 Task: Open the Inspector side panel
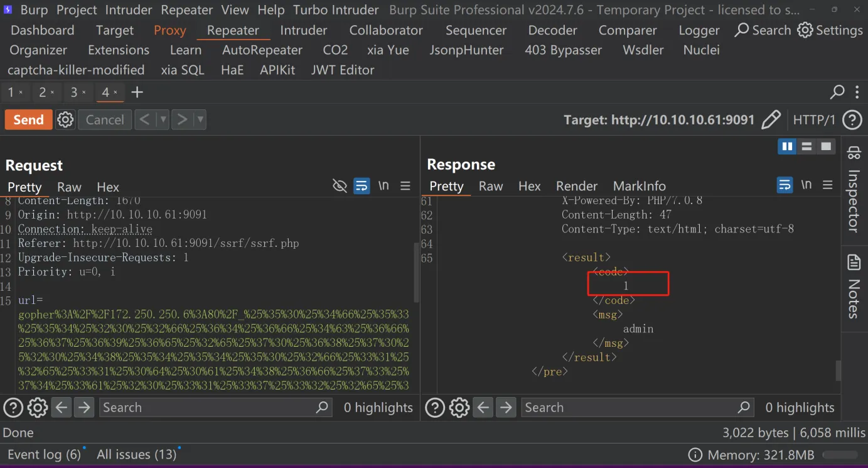point(854,190)
